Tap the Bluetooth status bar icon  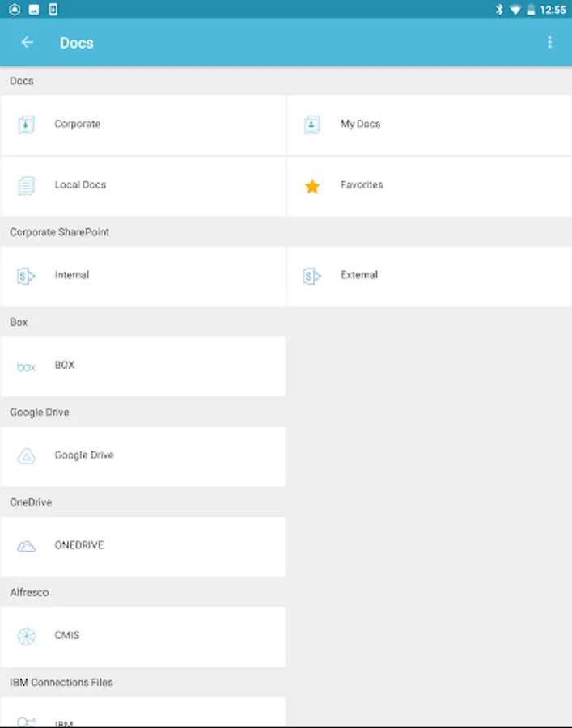(x=499, y=9)
